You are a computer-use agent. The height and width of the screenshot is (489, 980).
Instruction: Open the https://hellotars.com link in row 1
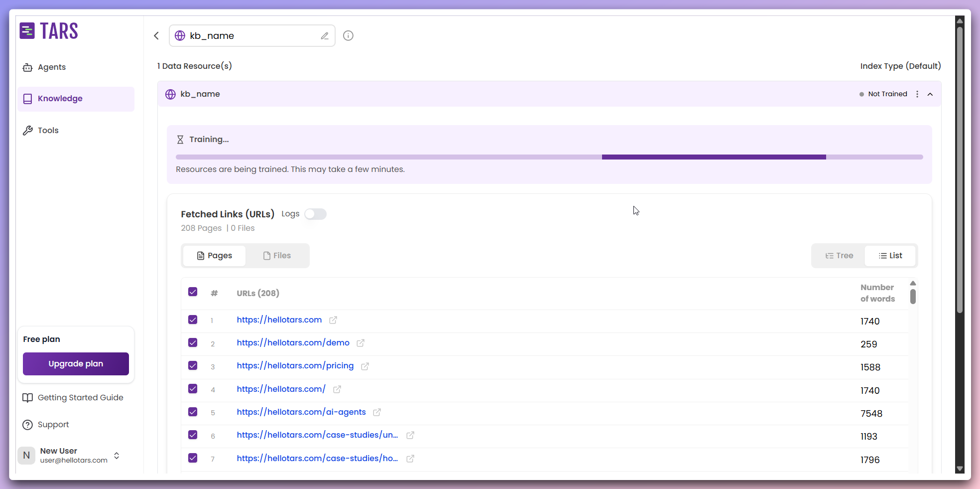[279, 320]
